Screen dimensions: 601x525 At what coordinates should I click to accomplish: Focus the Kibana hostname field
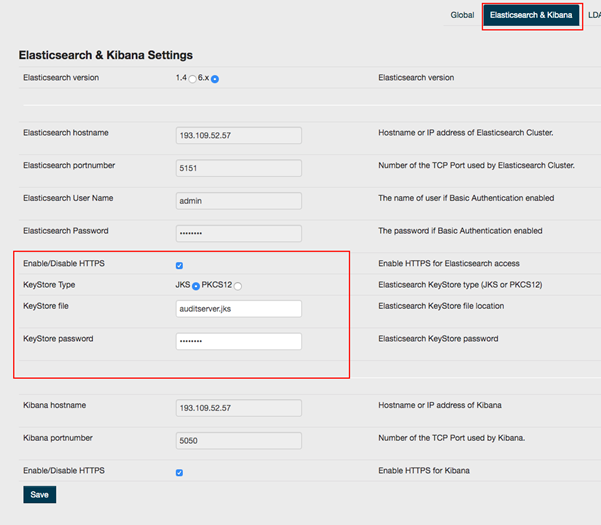[x=238, y=408]
